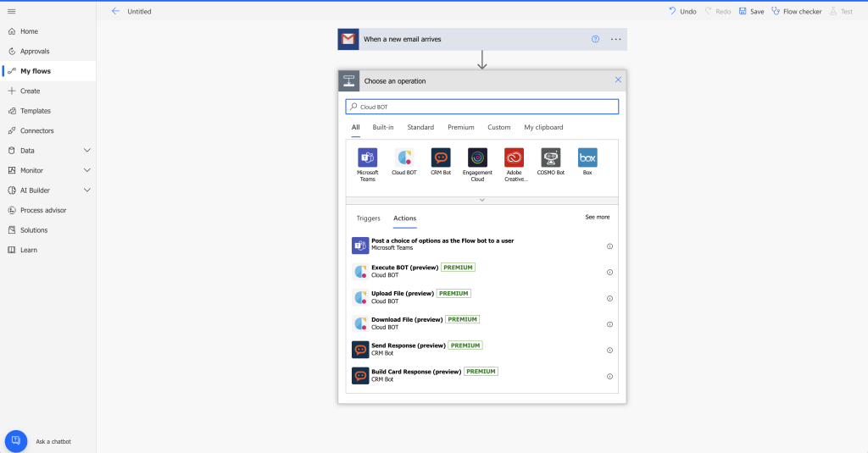This screenshot has width=868, height=453.
Task: Click the Undo button
Action: 682,11
